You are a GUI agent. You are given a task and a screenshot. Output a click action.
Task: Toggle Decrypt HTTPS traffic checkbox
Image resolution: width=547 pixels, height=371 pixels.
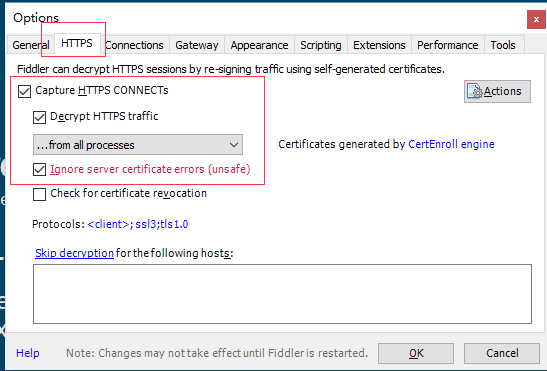39,117
